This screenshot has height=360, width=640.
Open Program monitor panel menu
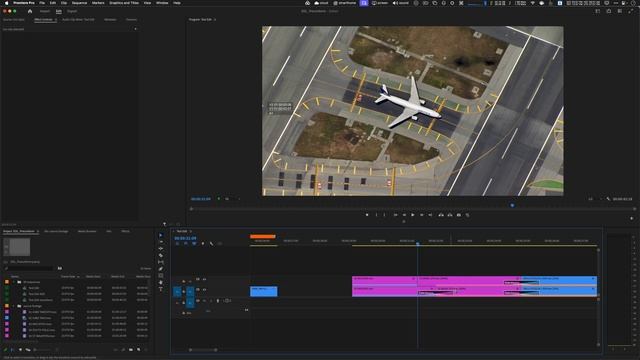pyautogui.click(x=215, y=19)
